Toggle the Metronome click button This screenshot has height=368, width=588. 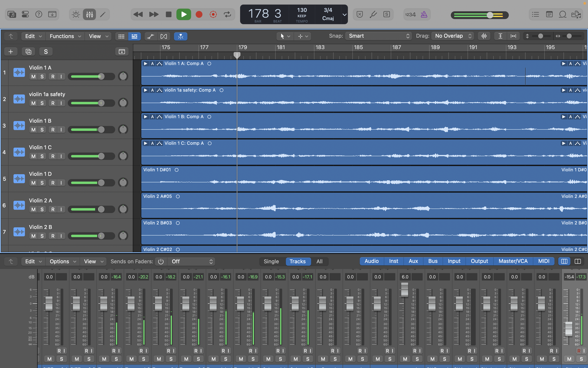tap(424, 14)
